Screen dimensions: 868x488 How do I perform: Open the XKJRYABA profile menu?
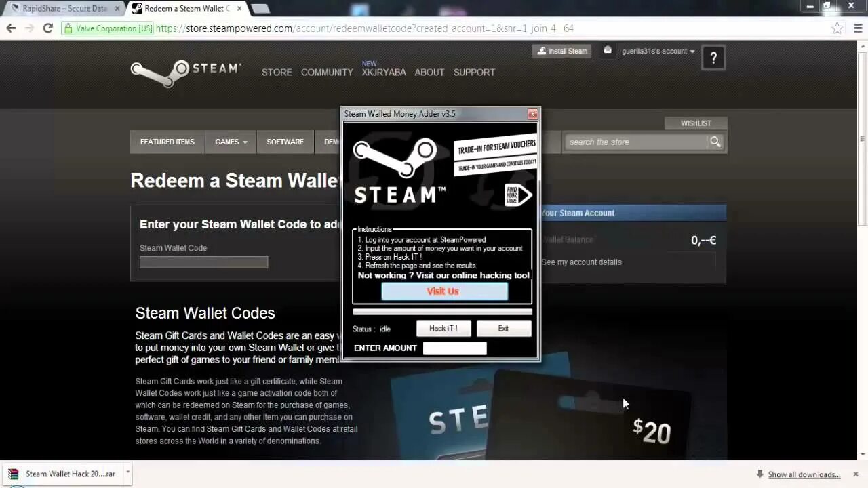(x=384, y=72)
